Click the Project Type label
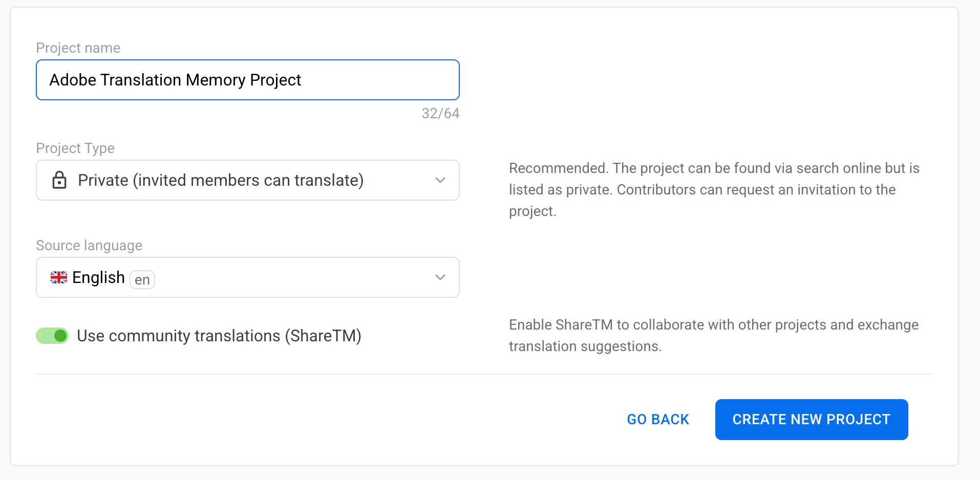This screenshot has width=980, height=480. [x=75, y=148]
